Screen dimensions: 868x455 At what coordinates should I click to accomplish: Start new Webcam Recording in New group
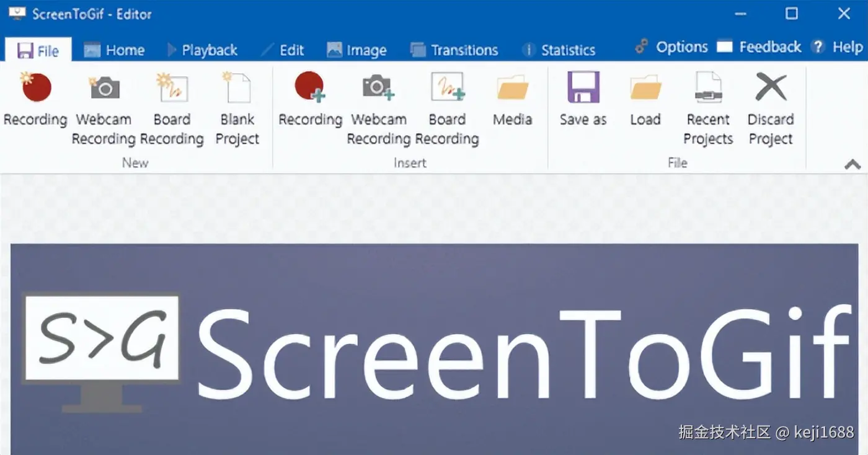[x=104, y=110]
